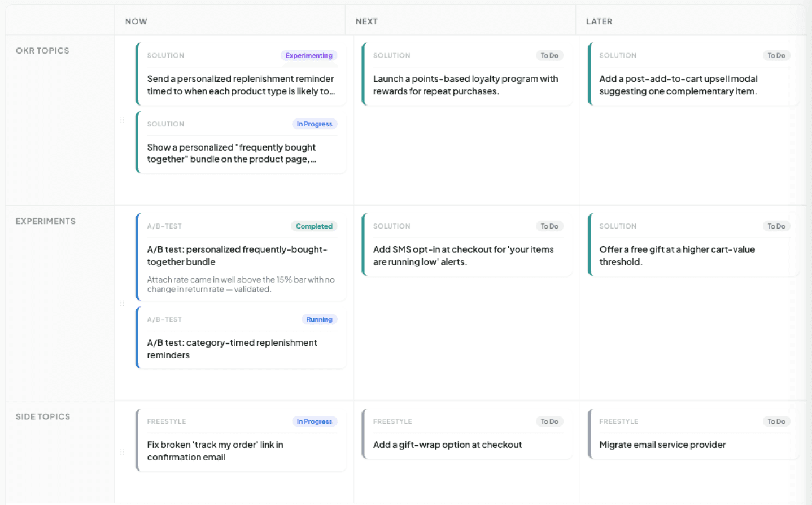Select the LATER column header

click(x=599, y=21)
